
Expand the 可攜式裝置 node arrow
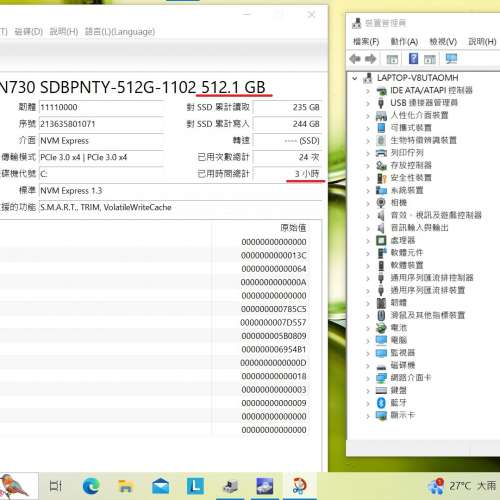tap(368, 128)
